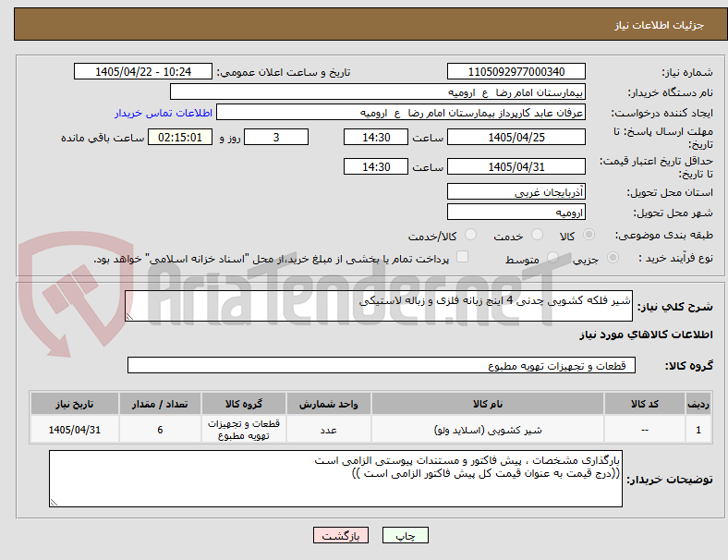This screenshot has width=728, height=560.
Task: Select the خدمت radio button
Action: (537, 235)
